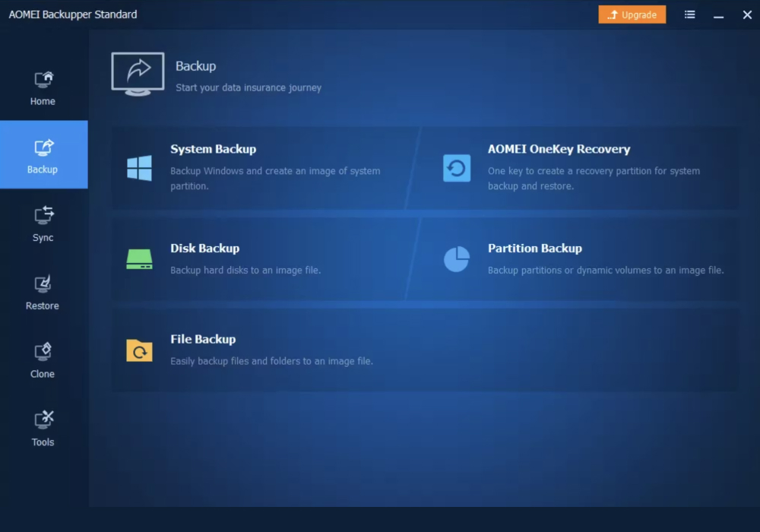Open the Tools sidebar icon
Screen dimensions: 760x532
(43, 420)
